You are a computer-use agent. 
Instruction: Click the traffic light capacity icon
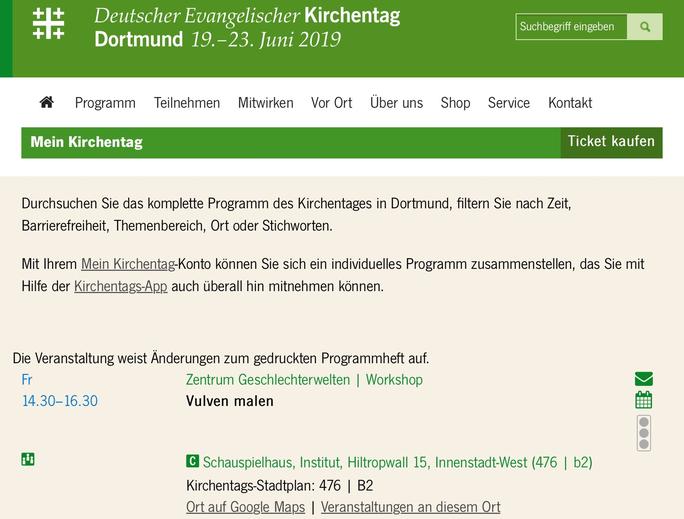point(644,434)
